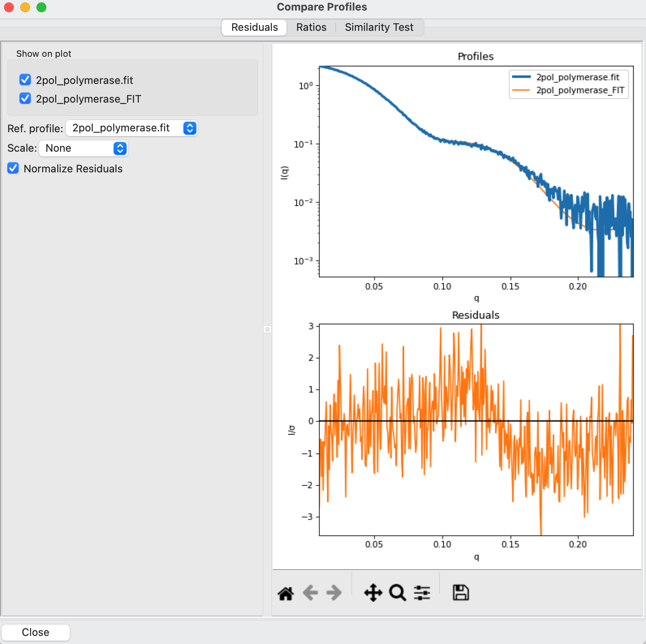Switch to the Ratios tab

(x=311, y=27)
